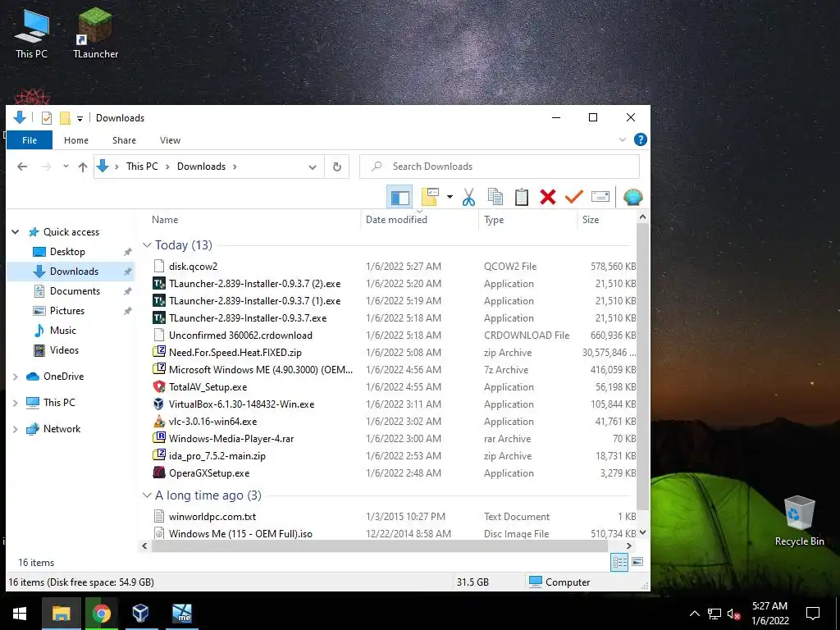This screenshot has width=840, height=630.
Task: Expand the Network tree node
Action: click(x=16, y=429)
